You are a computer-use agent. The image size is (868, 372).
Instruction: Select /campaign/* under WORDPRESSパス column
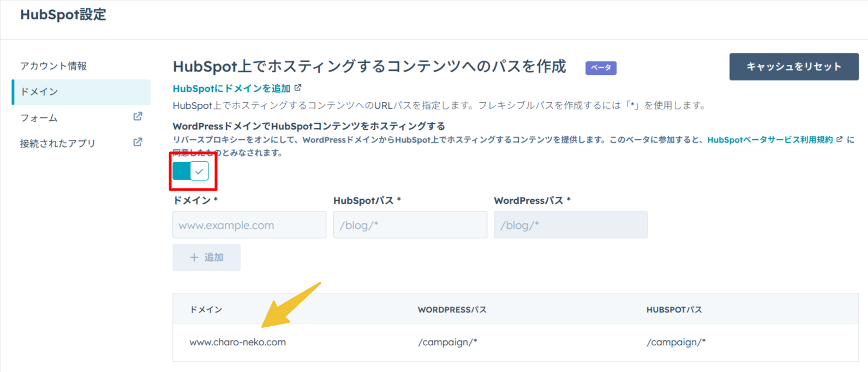447,343
